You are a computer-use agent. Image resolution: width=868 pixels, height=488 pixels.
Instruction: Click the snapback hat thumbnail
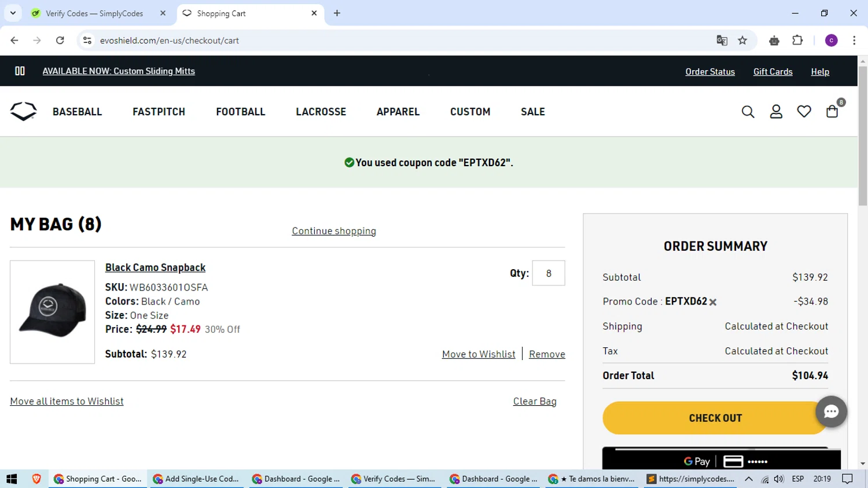[52, 312]
